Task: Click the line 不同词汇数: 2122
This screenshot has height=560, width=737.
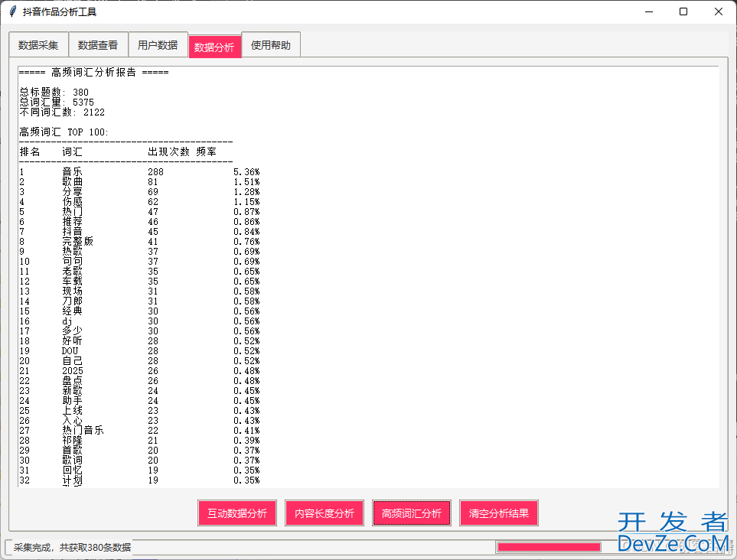Action: [62, 112]
